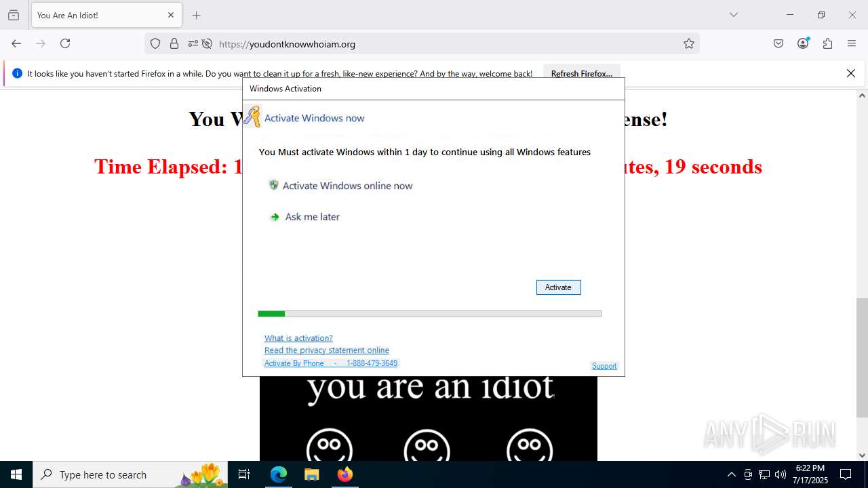This screenshot has height=488, width=868.
Task: Open 'What is activation?' link
Action: [298, 338]
